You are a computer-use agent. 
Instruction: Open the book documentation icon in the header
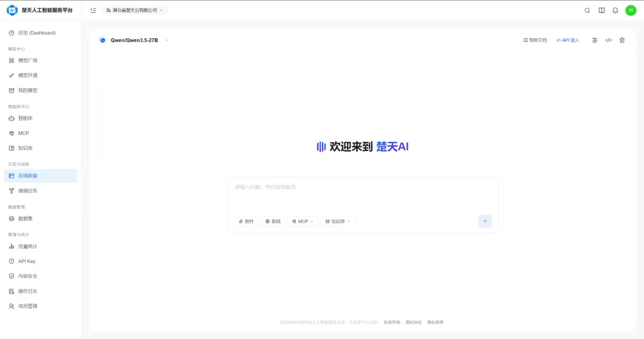[601, 11]
